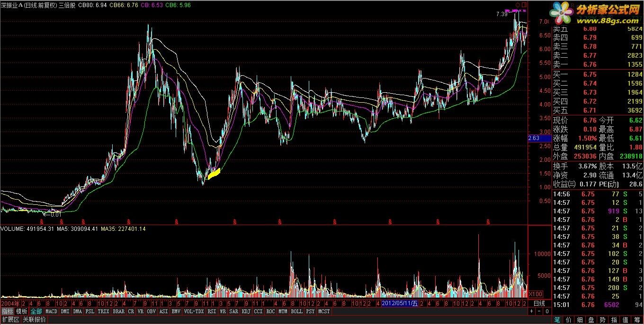Click the 涨幅 1.50% change value
Image resolution: width=644 pixels, height=325 pixels.
(x=587, y=138)
